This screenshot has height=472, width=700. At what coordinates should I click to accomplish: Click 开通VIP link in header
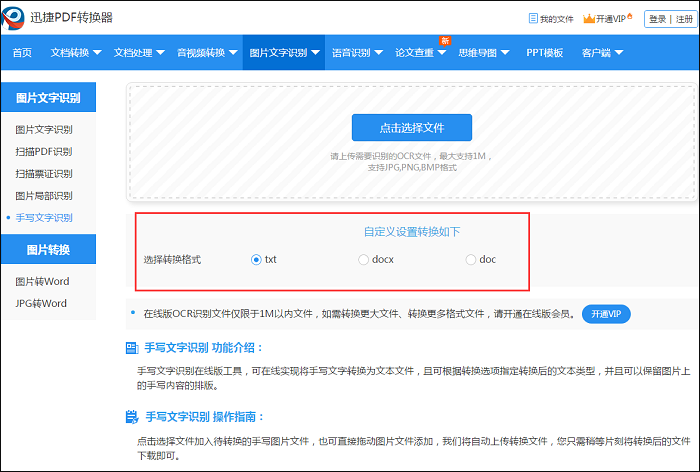pyautogui.click(x=611, y=19)
